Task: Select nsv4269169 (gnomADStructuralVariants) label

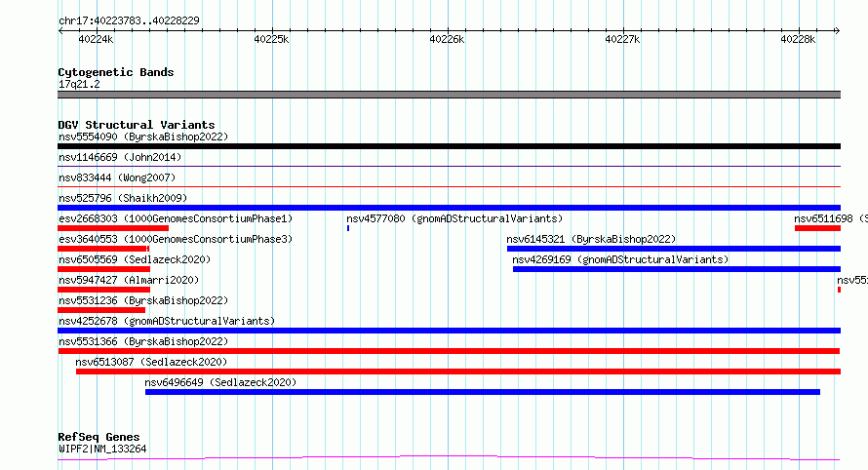Action: [620, 259]
